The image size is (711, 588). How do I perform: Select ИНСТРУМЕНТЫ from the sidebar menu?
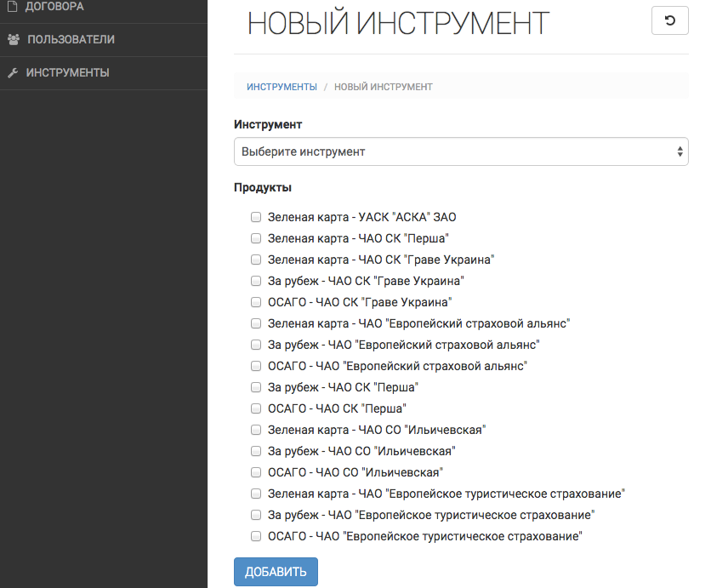pyautogui.click(x=64, y=72)
